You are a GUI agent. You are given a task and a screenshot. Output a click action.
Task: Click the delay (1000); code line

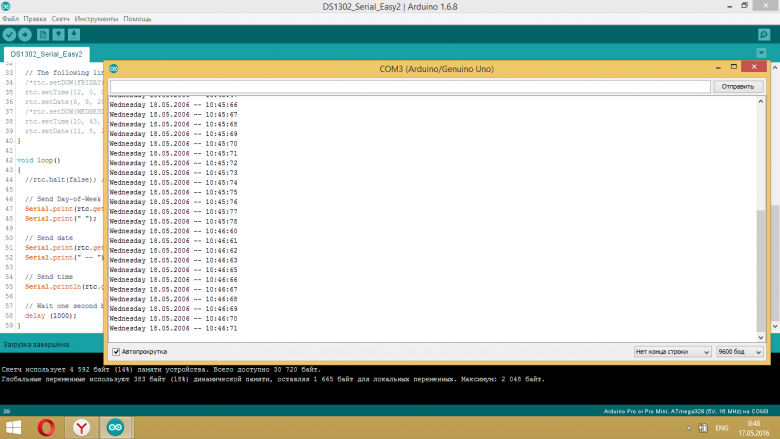[51, 315]
